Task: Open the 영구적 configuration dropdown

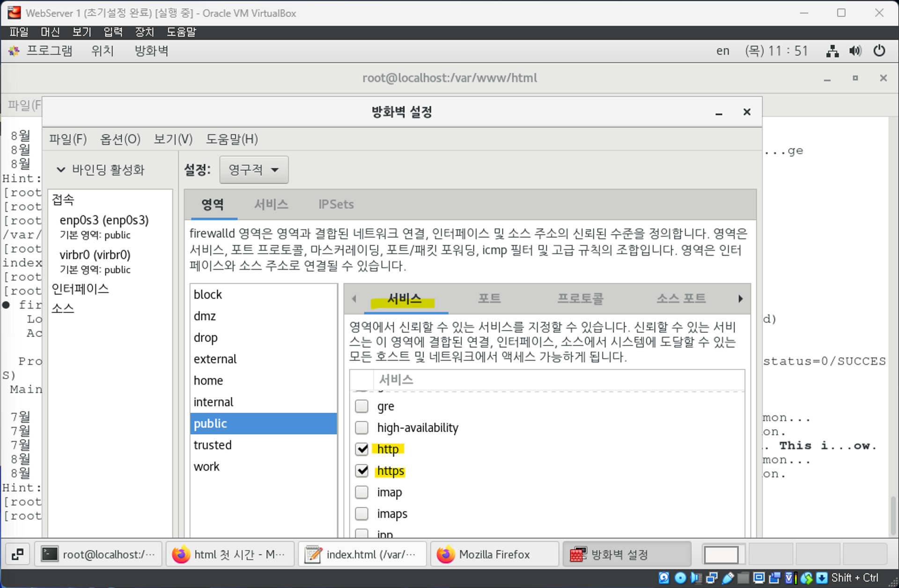Action: [254, 169]
